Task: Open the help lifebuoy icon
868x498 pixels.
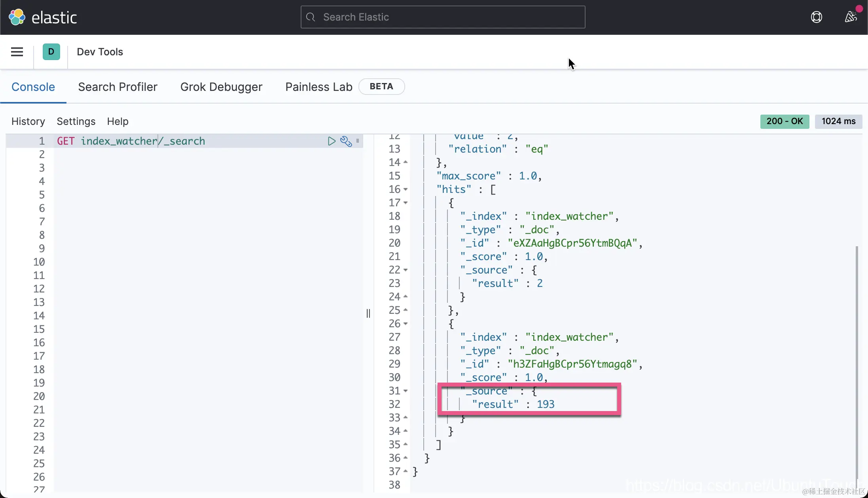Action: [816, 17]
